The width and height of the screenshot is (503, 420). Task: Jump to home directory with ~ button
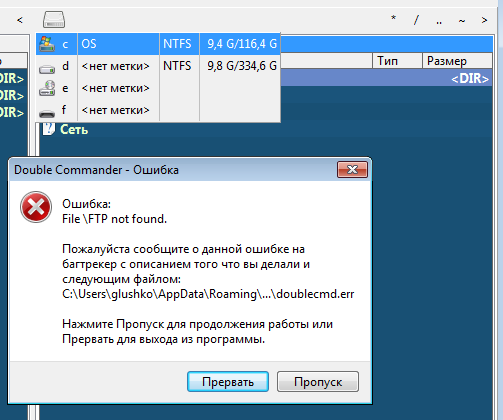coord(461,21)
